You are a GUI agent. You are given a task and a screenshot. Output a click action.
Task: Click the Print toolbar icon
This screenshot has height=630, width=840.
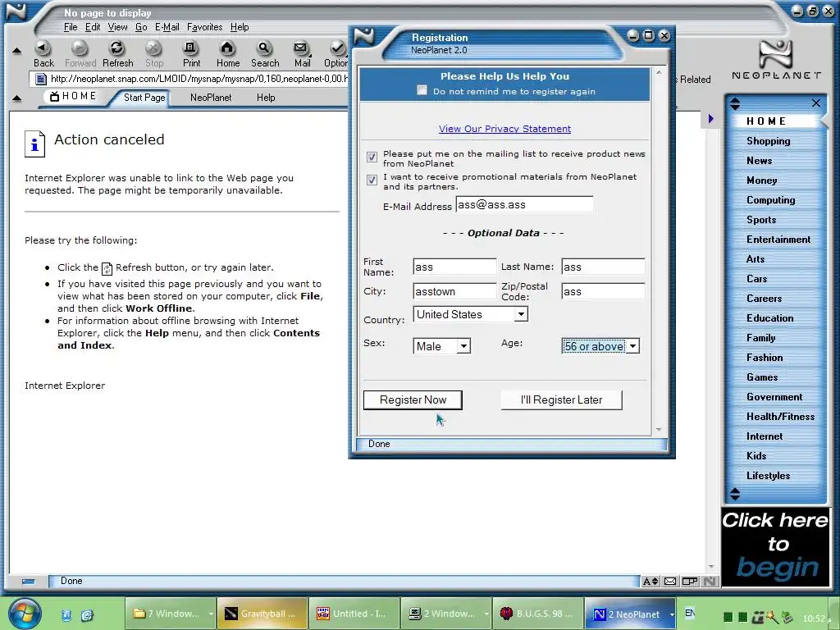190,49
